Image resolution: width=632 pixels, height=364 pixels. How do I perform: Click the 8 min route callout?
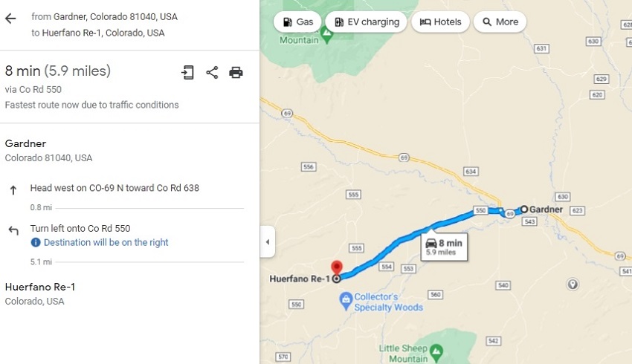[x=443, y=247]
